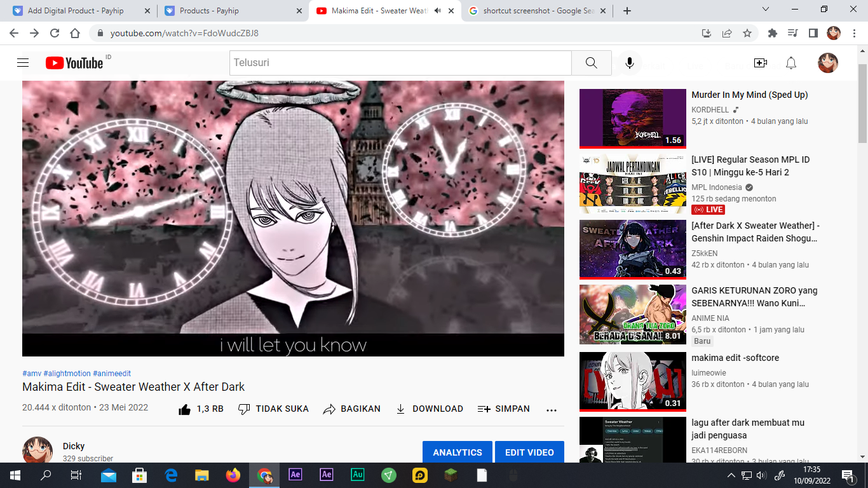Image resolution: width=868 pixels, height=488 pixels.
Task: Bookmark this page with the star
Action: (747, 34)
